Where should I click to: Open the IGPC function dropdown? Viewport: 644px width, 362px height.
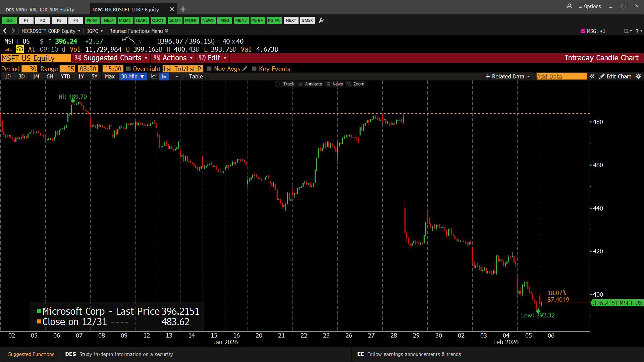[x=95, y=31]
